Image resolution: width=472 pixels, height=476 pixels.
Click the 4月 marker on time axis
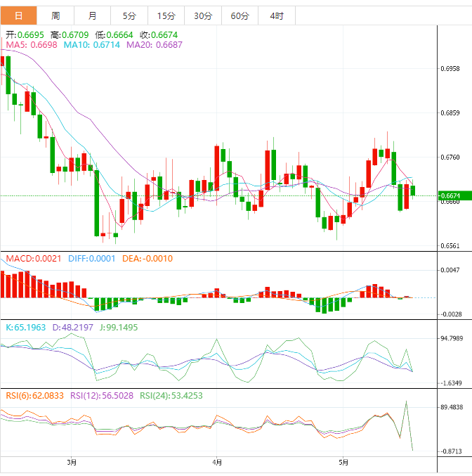point(217,462)
